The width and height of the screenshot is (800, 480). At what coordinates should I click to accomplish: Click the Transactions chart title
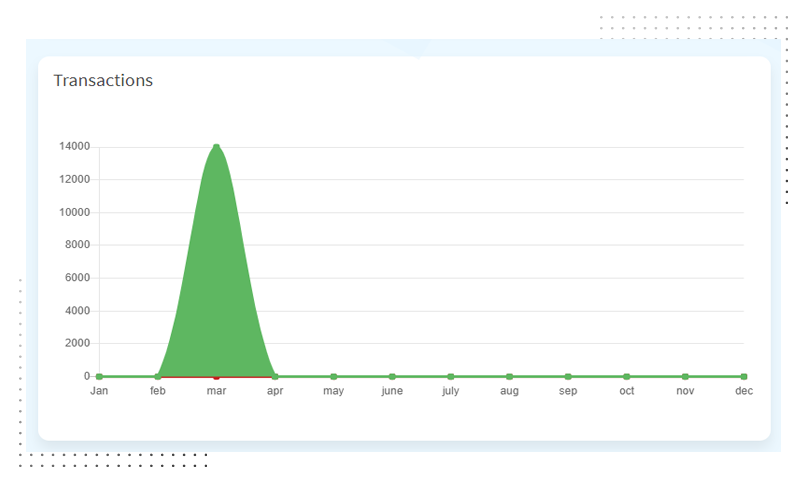click(x=103, y=80)
